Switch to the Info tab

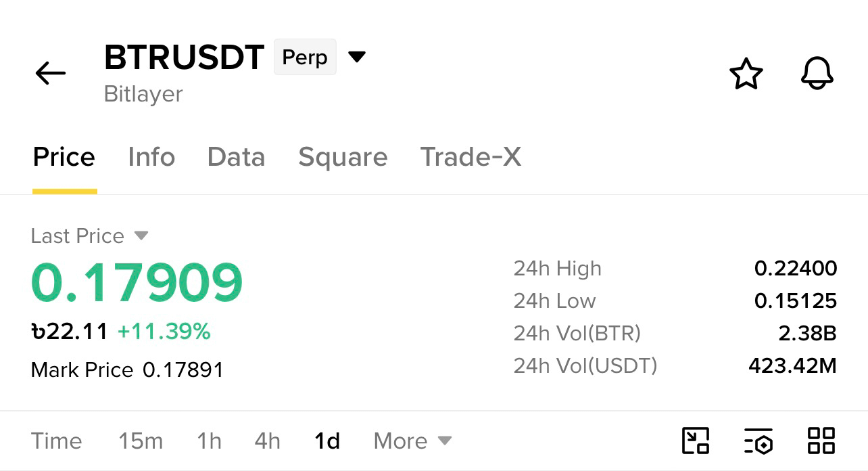point(151,157)
